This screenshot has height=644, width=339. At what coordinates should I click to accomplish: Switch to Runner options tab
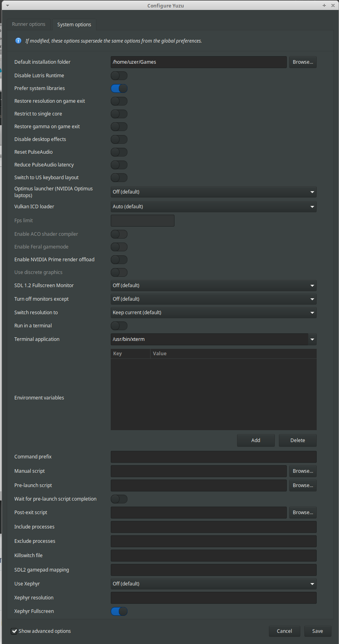(x=29, y=24)
